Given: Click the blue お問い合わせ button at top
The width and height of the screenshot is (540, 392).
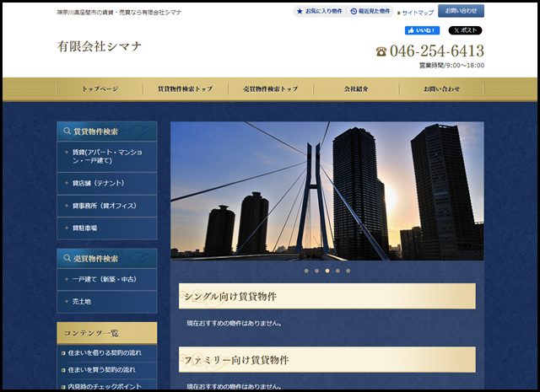Looking at the screenshot, I should 461,11.
